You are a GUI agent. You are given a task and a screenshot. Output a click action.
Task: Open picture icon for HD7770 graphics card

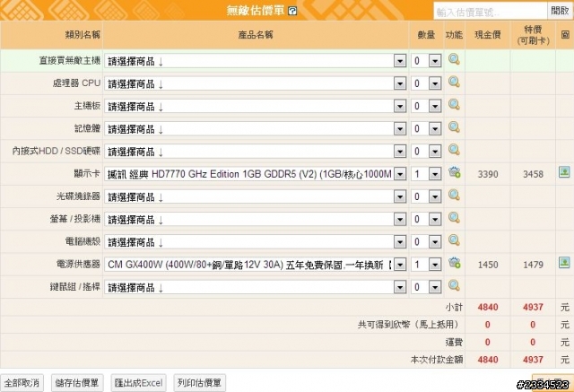(x=564, y=171)
